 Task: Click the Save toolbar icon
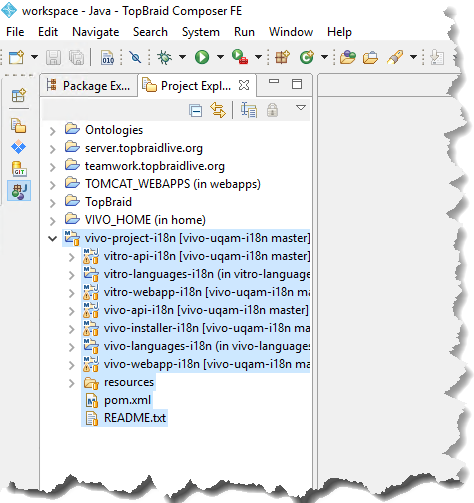coord(53,57)
